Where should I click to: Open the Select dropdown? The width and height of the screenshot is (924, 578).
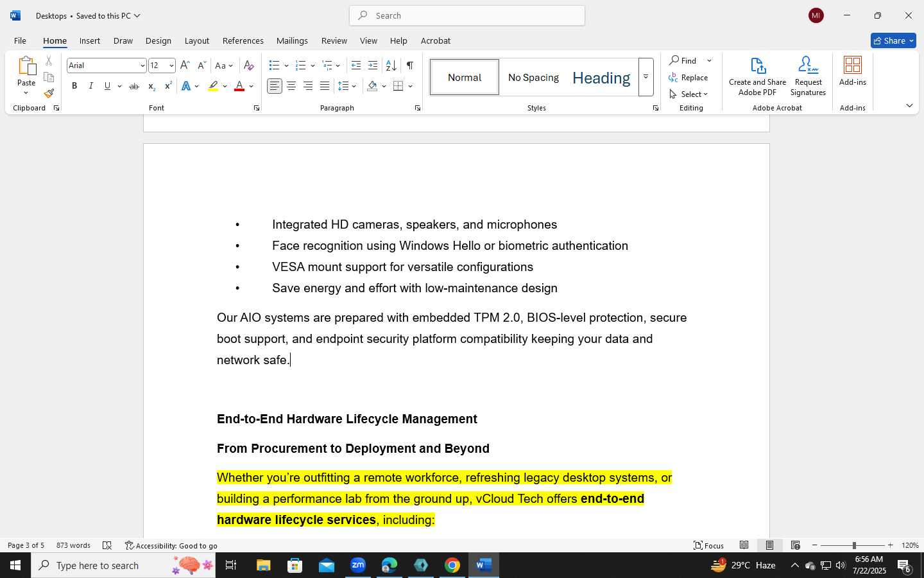tap(689, 94)
